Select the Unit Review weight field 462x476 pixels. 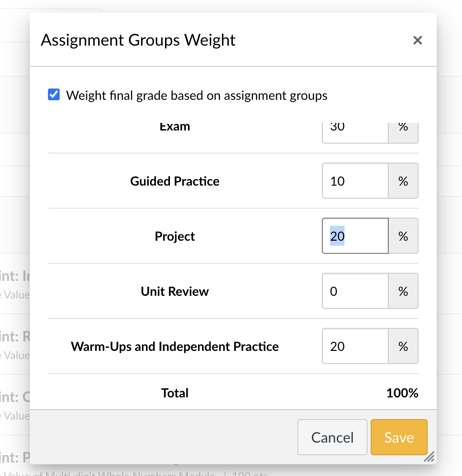pyautogui.click(x=355, y=291)
